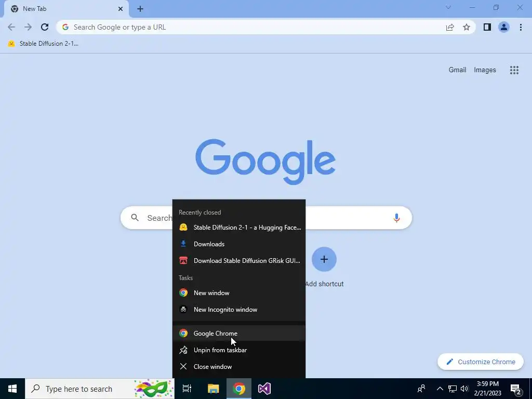Close the New Tab tab
532x399 pixels.
click(121, 9)
